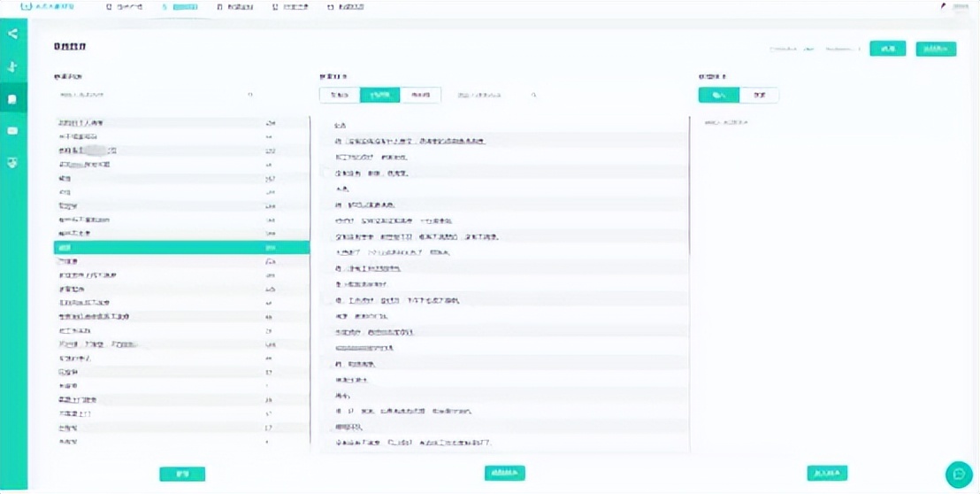The image size is (980, 494).
Task: Click the magnifier icon in middle panel search
Action: pyautogui.click(x=533, y=95)
